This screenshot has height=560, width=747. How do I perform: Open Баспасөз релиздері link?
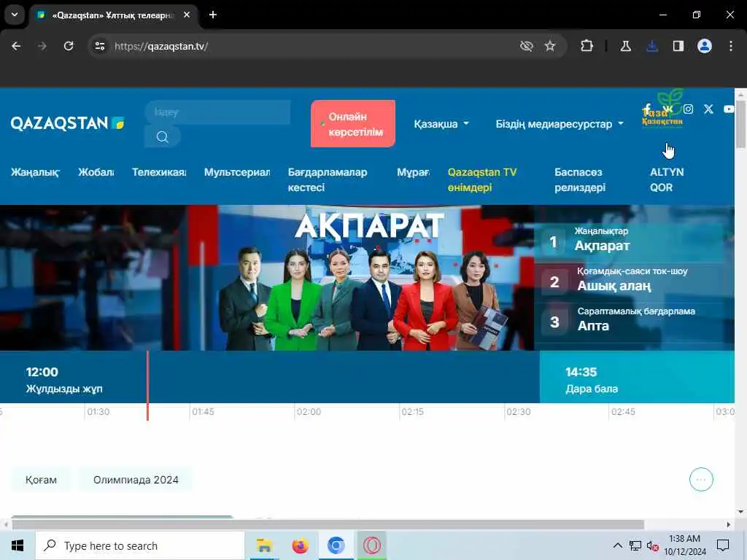(x=580, y=179)
